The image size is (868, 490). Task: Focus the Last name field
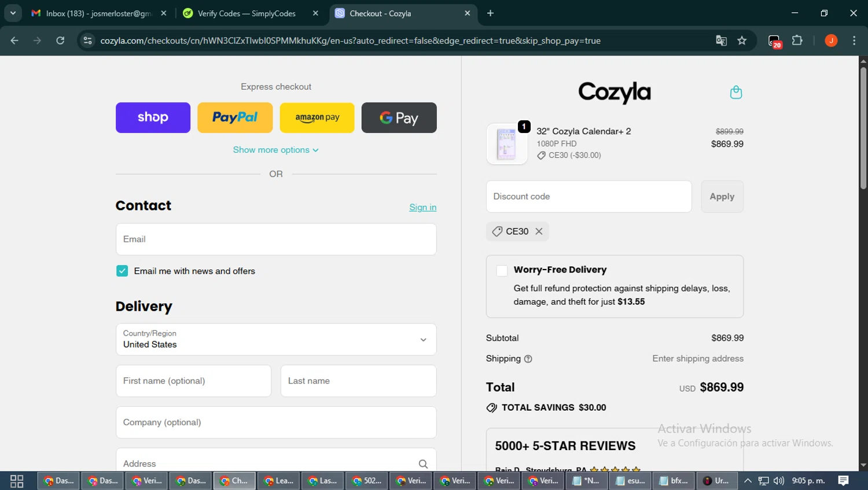coord(359,381)
